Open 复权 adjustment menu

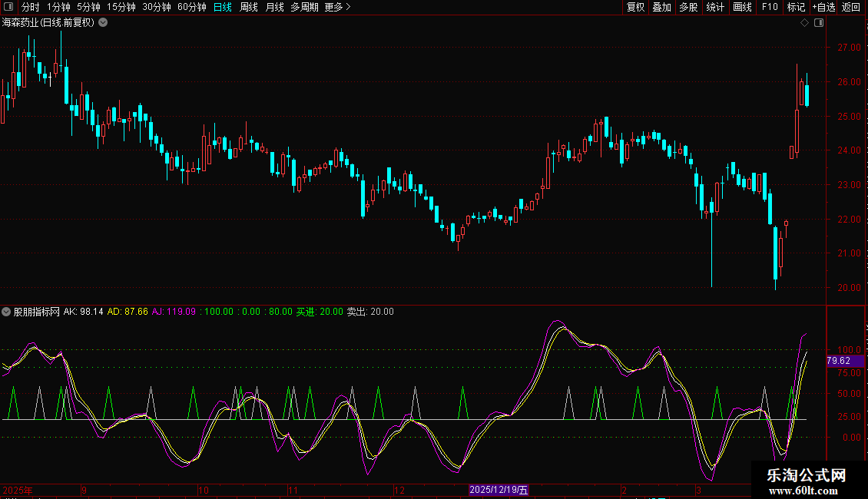click(635, 7)
